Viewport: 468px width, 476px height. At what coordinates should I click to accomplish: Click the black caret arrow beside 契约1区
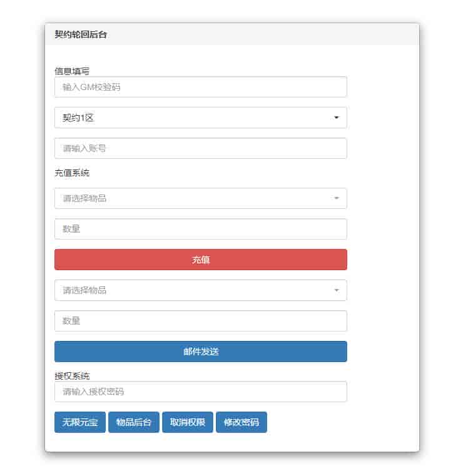(x=336, y=118)
